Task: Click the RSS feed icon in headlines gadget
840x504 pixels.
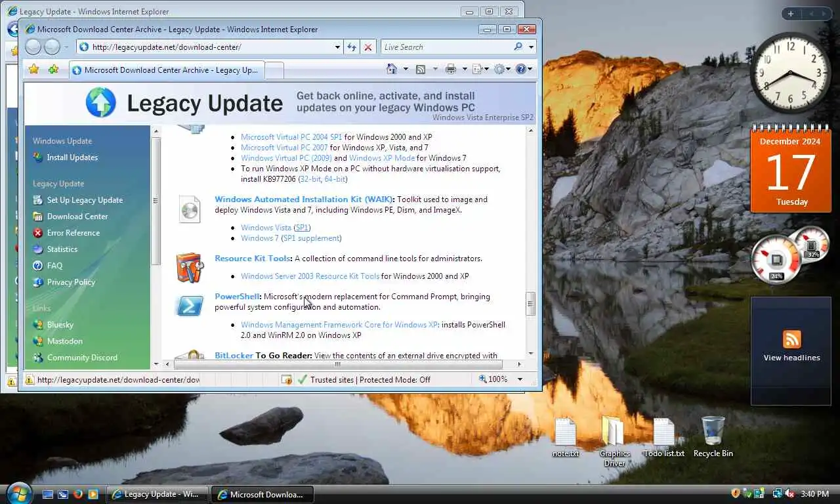Action: (791, 339)
